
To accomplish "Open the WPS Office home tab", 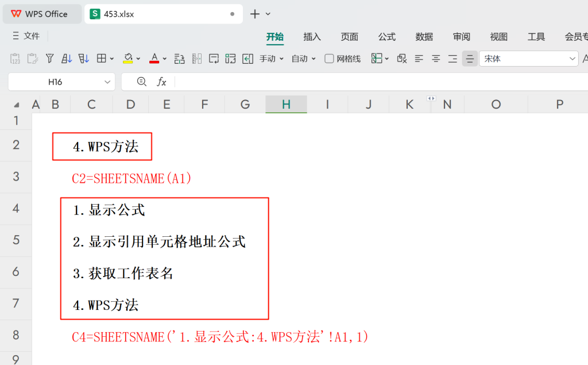I will (42, 14).
